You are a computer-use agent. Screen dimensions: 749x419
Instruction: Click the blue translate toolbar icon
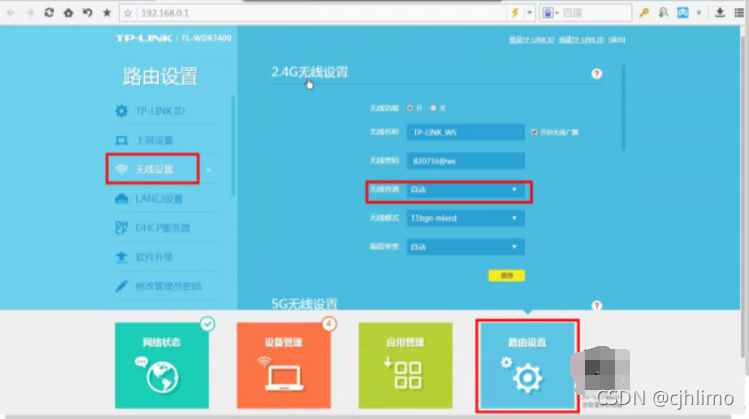683,13
